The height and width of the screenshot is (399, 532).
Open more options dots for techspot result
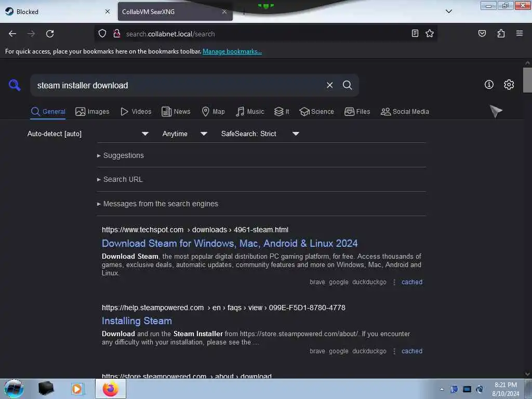(x=394, y=282)
